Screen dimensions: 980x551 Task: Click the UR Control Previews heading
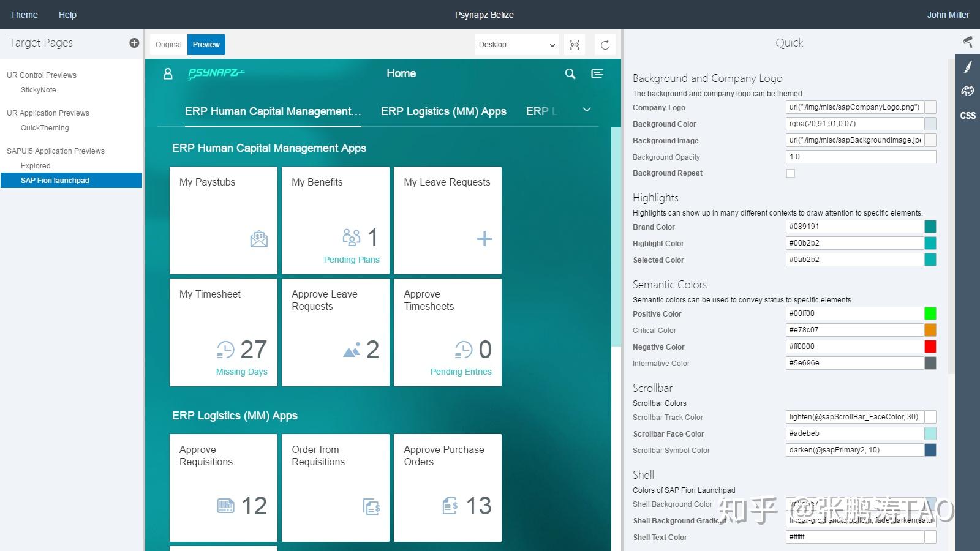[42, 75]
